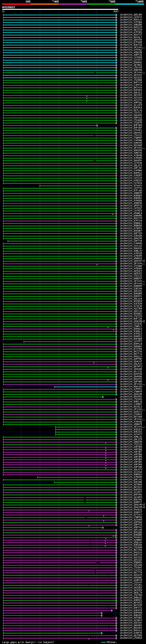Click the UniRef100_B7FHU5 label

click(131, 42)
